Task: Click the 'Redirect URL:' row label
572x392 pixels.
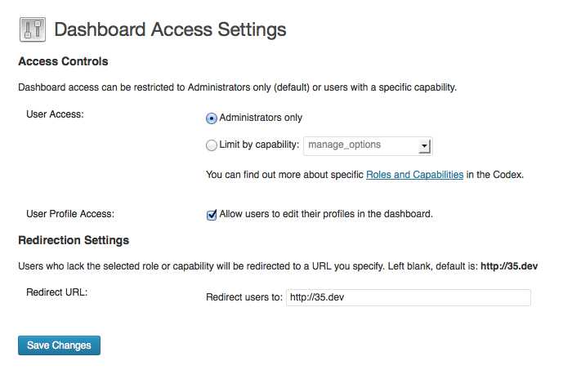Action: [x=57, y=292]
